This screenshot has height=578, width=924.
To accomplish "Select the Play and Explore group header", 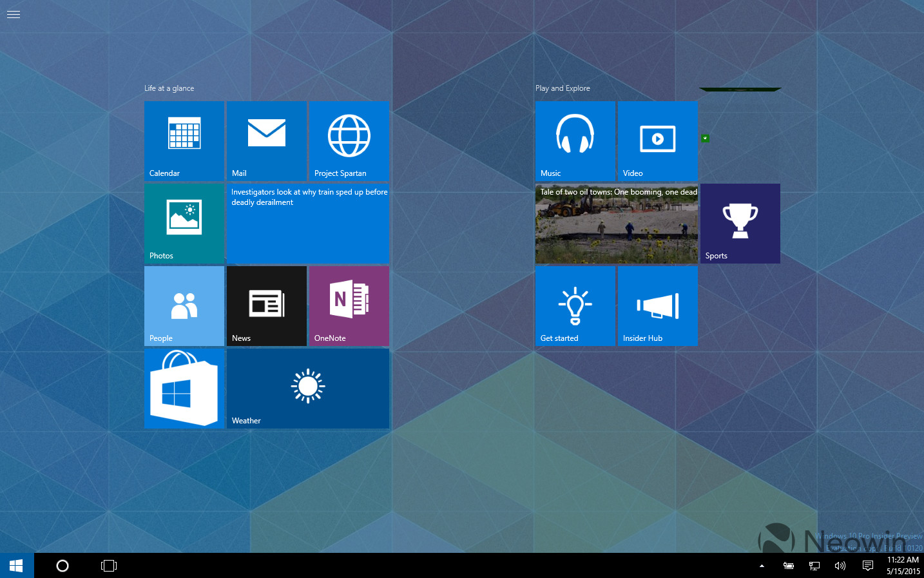I will click(x=563, y=88).
